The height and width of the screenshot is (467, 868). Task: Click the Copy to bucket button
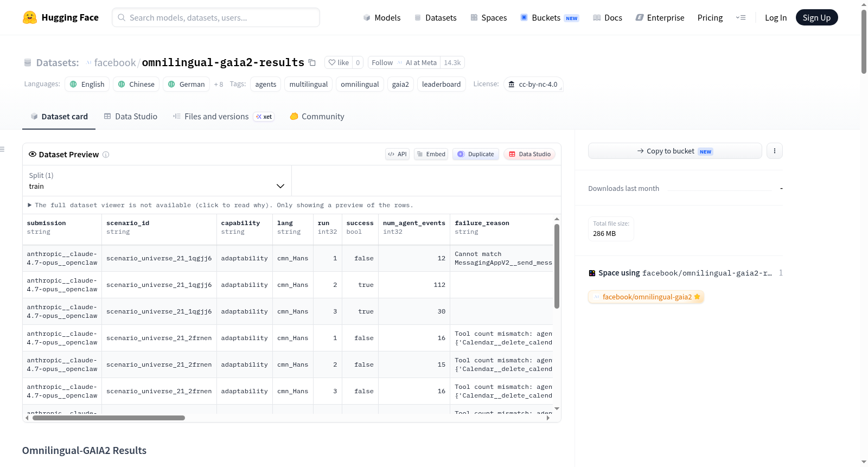click(x=675, y=151)
